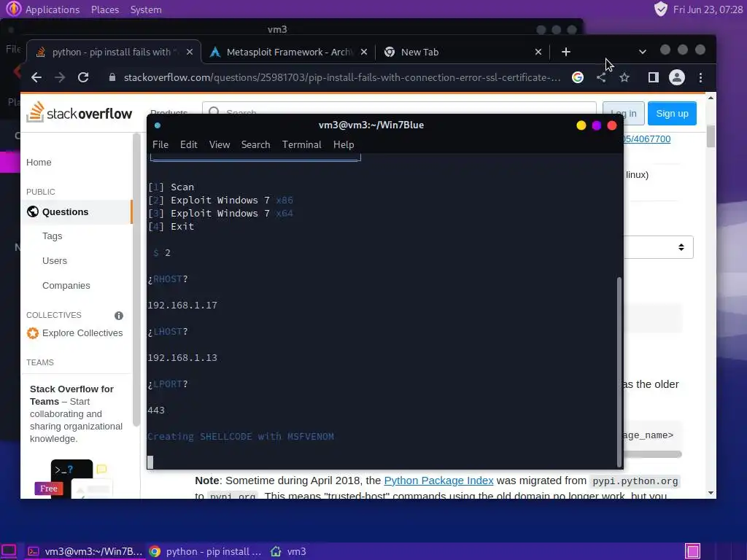
Task: Expand the Chrome tab search chevron
Action: 642,52
